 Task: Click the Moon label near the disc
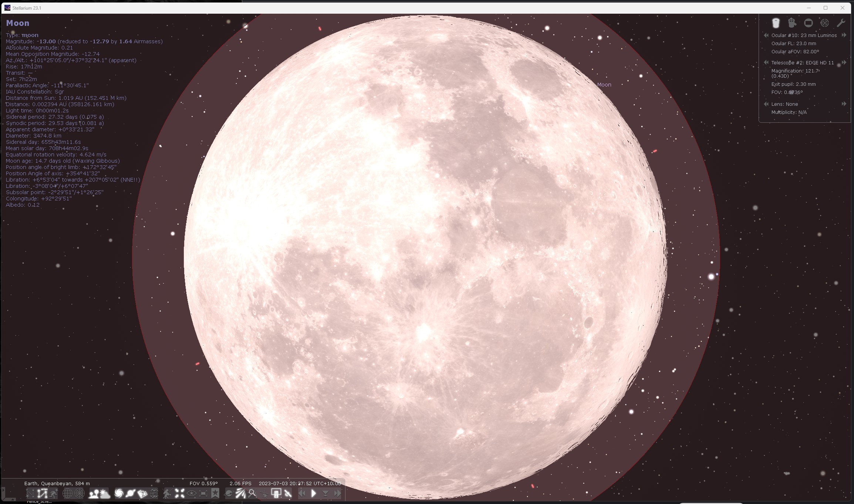pyautogui.click(x=604, y=85)
